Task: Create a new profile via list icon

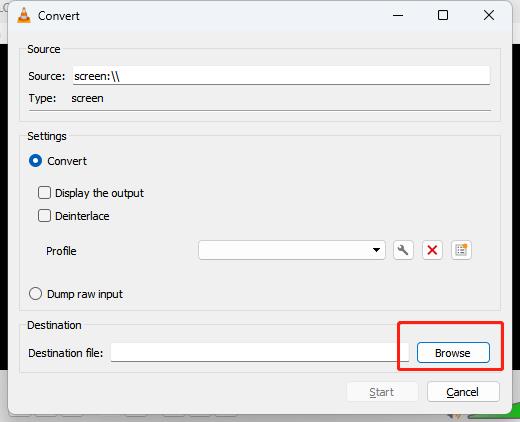Action: tap(461, 250)
